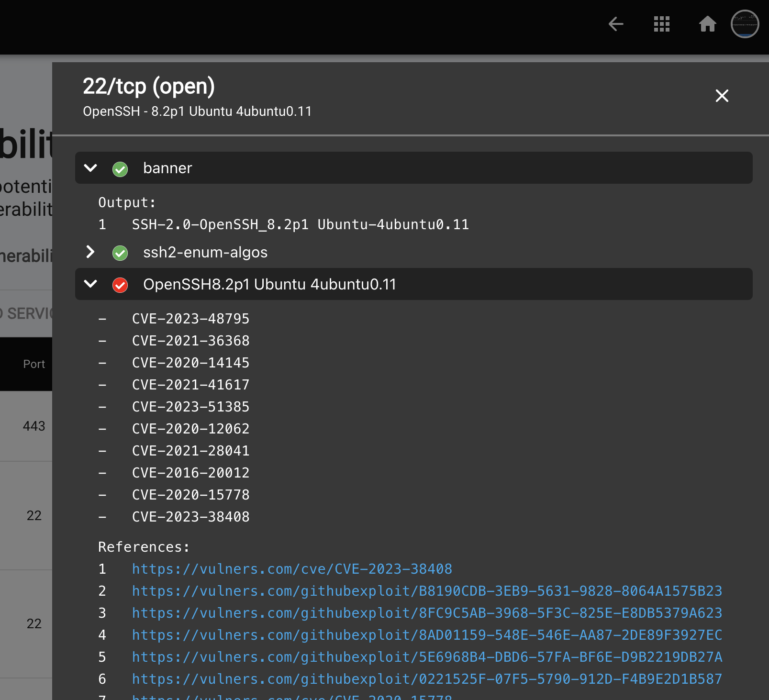Click the green success icon beside banner
This screenshot has height=700, width=769.
pos(120,169)
